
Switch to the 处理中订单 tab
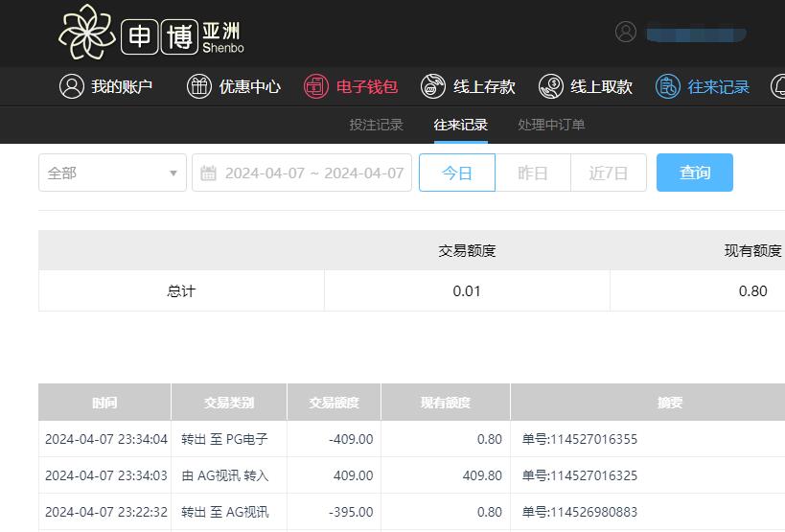[x=551, y=125]
